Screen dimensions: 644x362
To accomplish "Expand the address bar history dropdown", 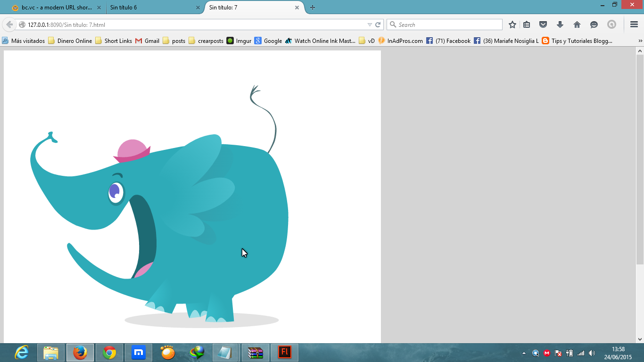I will point(370,25).
